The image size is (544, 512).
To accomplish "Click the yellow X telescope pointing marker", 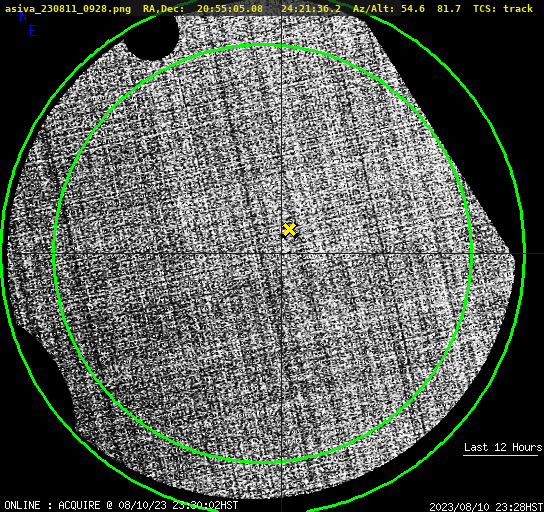I will (x=289, y=230).
